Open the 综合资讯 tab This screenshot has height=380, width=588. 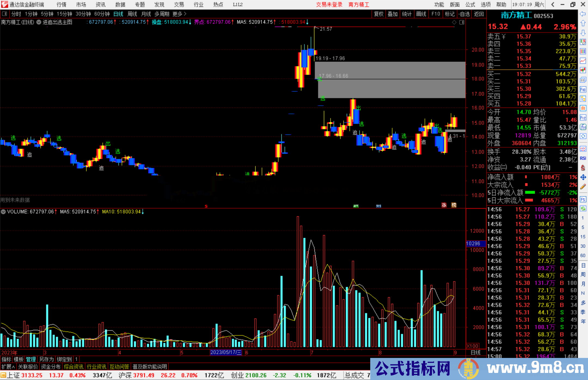[73, 367]
